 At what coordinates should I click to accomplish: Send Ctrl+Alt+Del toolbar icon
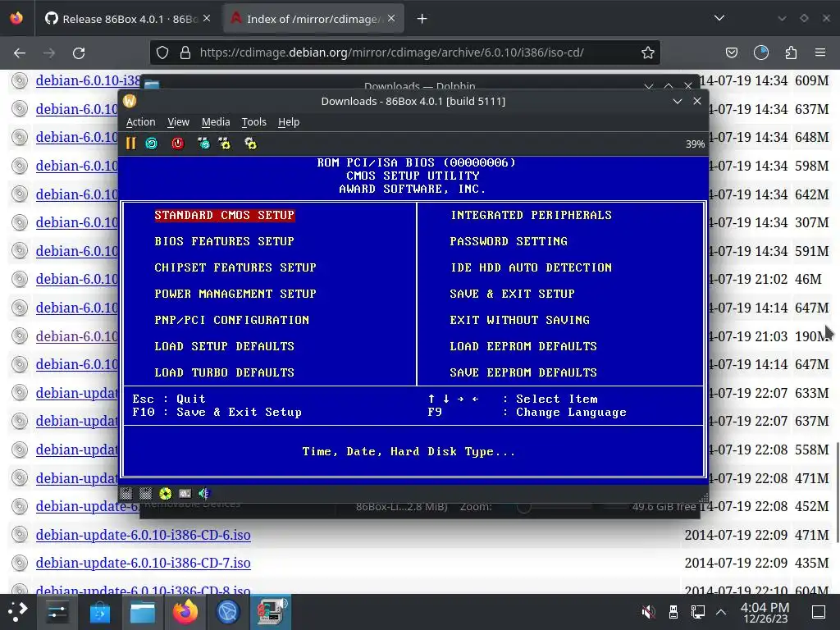click(203, 143)
